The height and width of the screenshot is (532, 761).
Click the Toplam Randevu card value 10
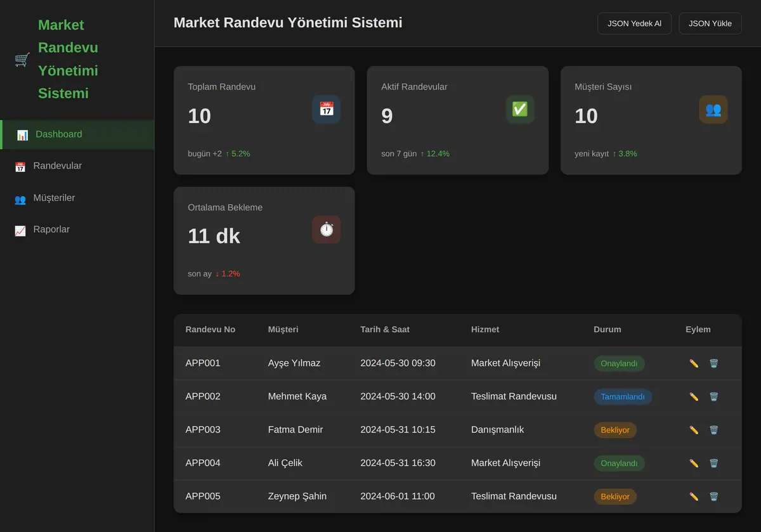click(200, 116)
